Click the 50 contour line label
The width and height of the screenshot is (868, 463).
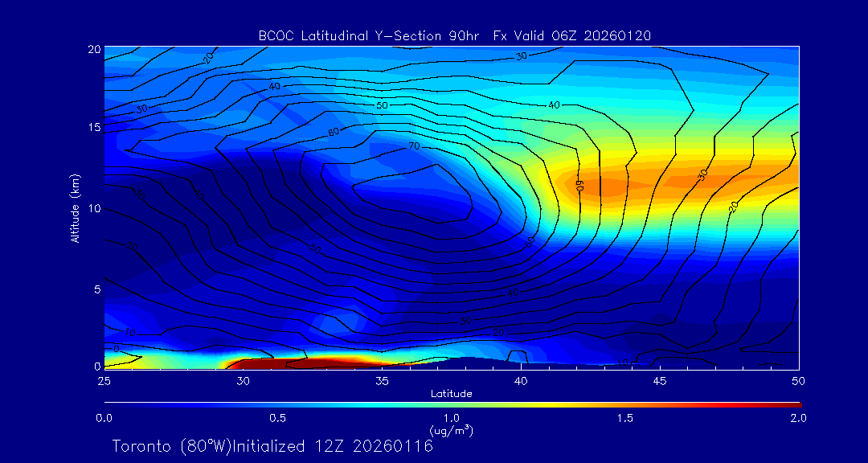(x=382, y=105)
